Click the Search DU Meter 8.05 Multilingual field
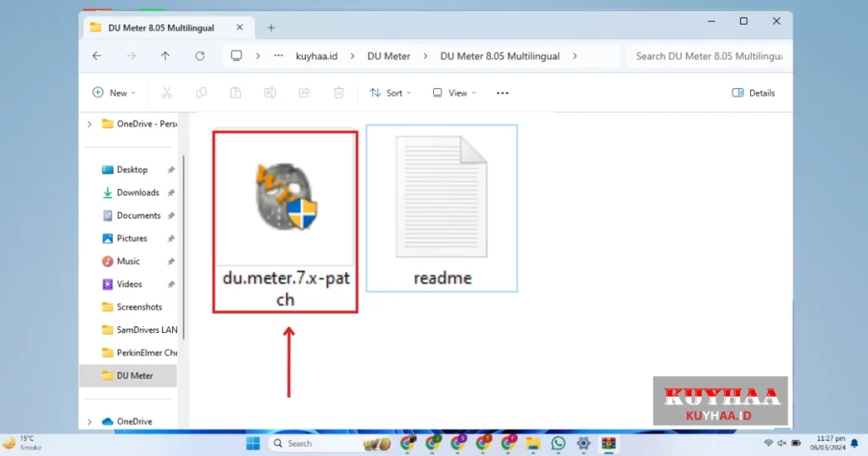This screenshot has height=456, width=868. (709, 56)
